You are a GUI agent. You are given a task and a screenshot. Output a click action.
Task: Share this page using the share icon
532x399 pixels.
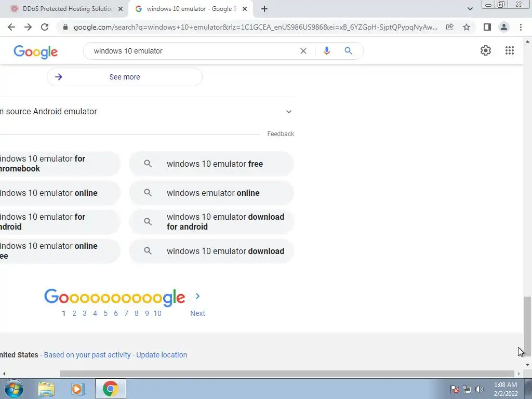450,27
